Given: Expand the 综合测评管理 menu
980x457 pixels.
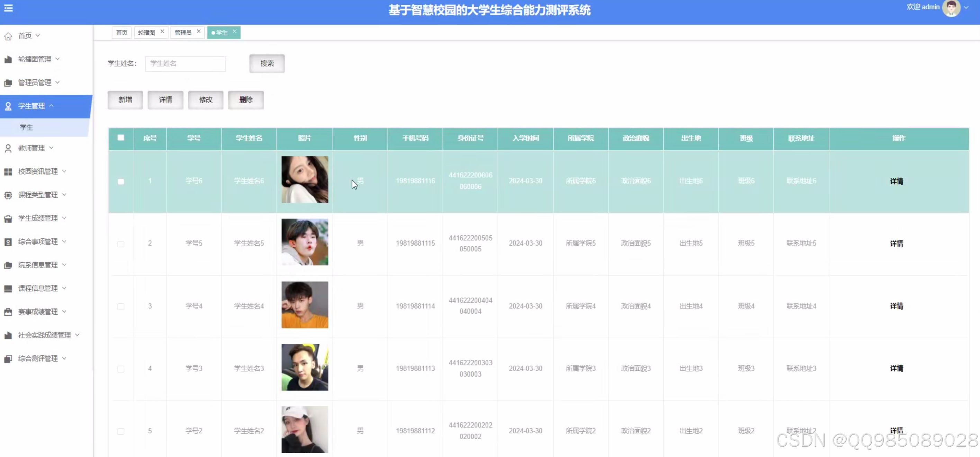Looking at the screenshot, I should 38,358.
